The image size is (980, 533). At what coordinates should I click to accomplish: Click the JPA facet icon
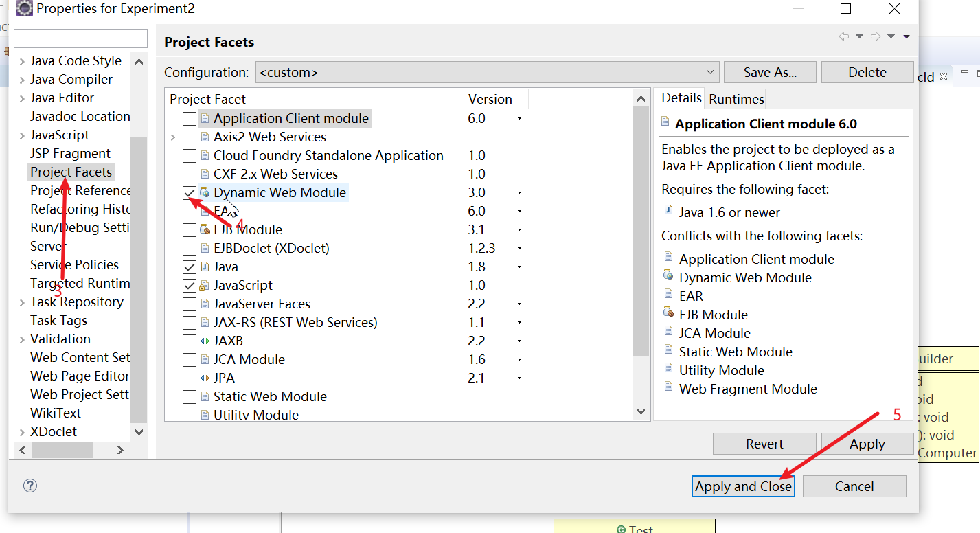coord(205,378)
